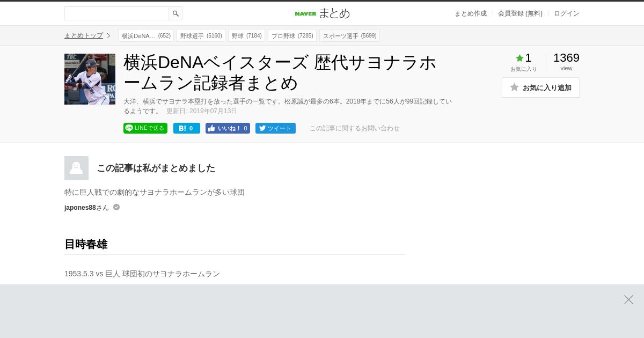Click the お気に入り追加 button

(540, 87)
